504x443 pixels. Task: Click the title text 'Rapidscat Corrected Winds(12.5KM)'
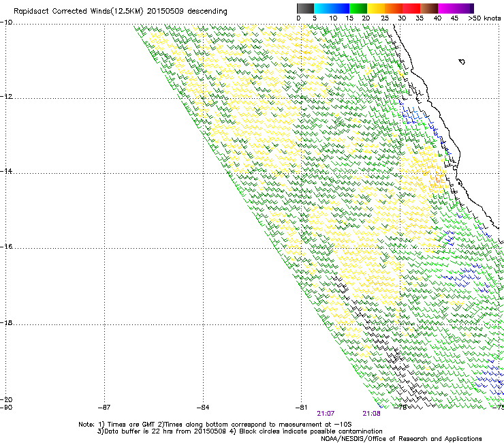(78, 12)
